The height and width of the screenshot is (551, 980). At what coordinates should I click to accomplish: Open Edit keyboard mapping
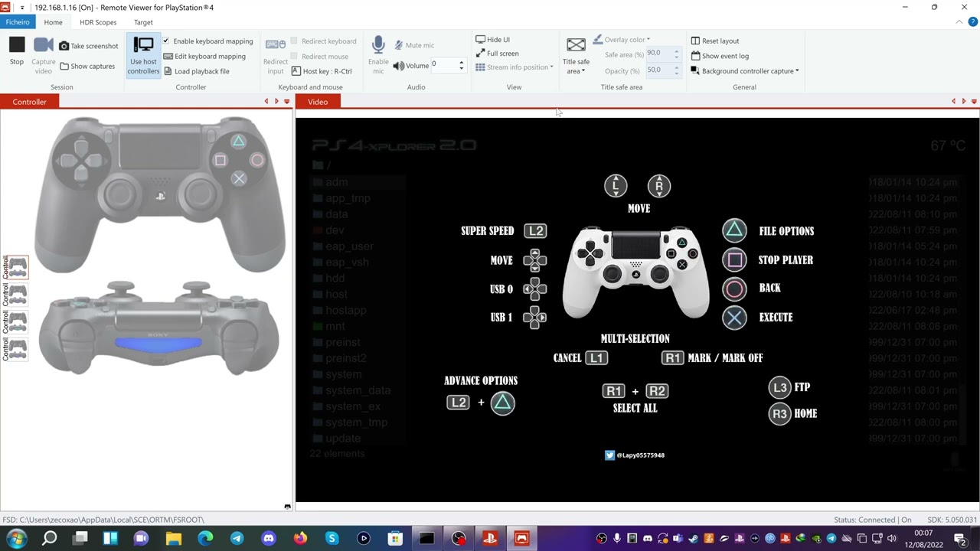tap(204, 56)
